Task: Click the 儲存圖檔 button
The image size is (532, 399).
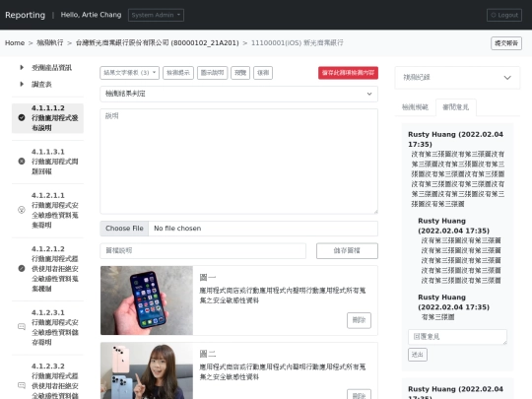Action: pyautogui.click(x=347, y=251)
